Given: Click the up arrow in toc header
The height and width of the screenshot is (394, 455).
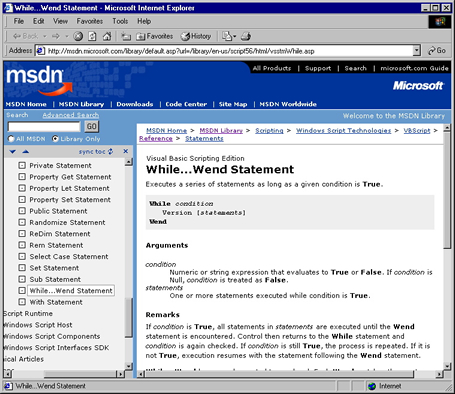Looking at the screenshot, I should tap(25, 152).
